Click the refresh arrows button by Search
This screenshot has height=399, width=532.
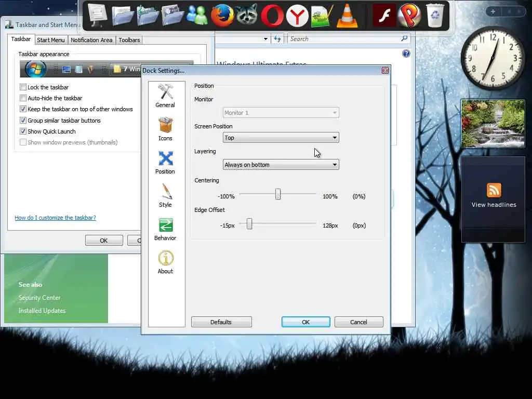point(277,39)
